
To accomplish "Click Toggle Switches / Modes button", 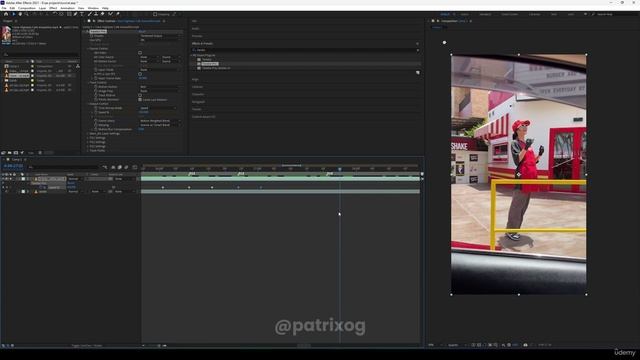I will [87, 345].
